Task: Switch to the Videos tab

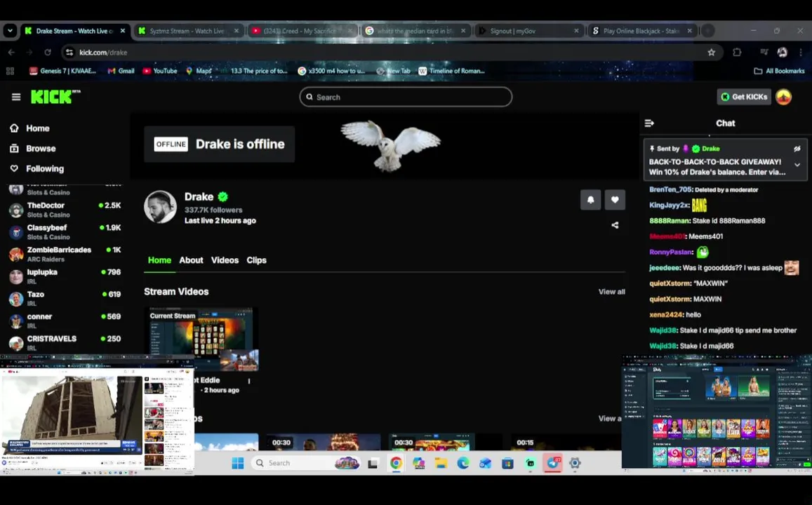Action: [225, 260]
